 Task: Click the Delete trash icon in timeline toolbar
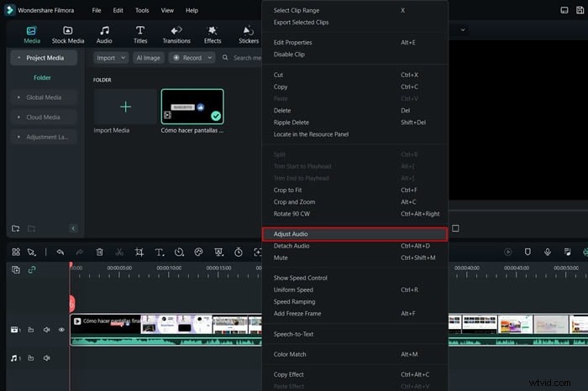99,252
